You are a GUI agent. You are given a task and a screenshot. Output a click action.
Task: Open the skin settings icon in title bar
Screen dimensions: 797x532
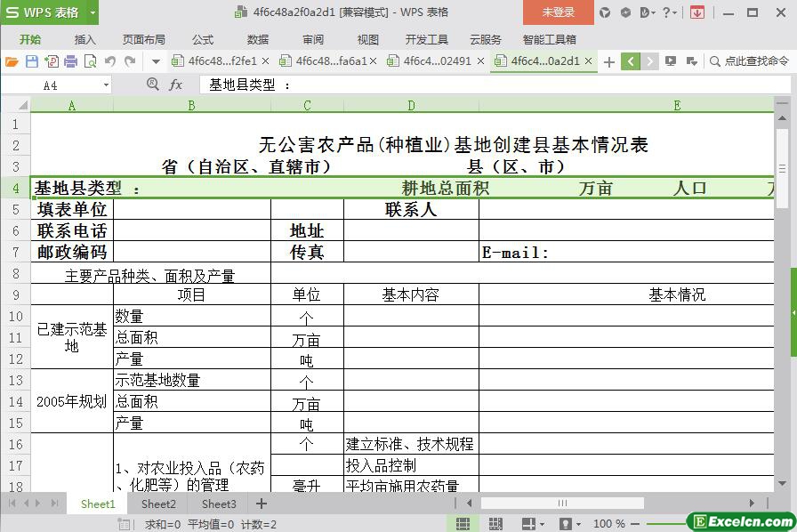(604, 12)
